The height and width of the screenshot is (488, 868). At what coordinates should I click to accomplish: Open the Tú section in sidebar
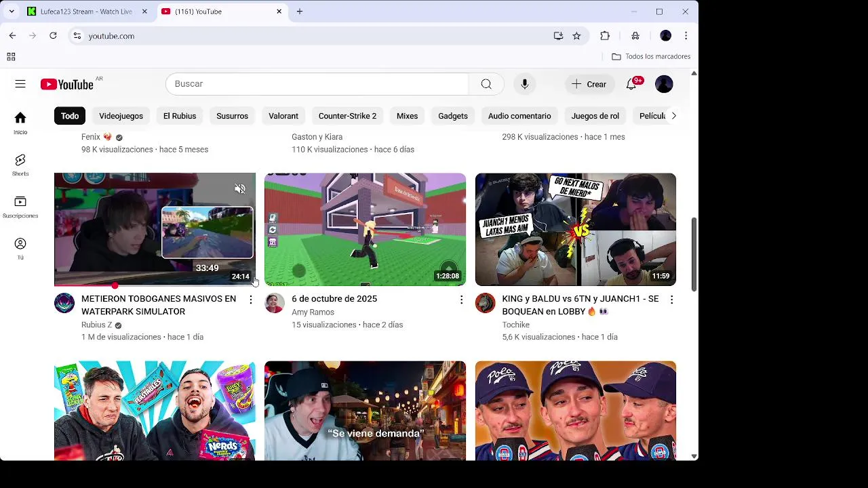coord(20,249)
